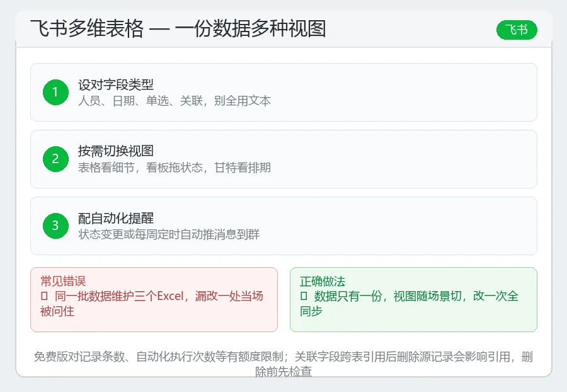Image resolution: width=567 pixels, height=392 pixels.
Task: Click the title 飞书多维表格 — 一份数据多种视图
Action: tap(178, 29)
